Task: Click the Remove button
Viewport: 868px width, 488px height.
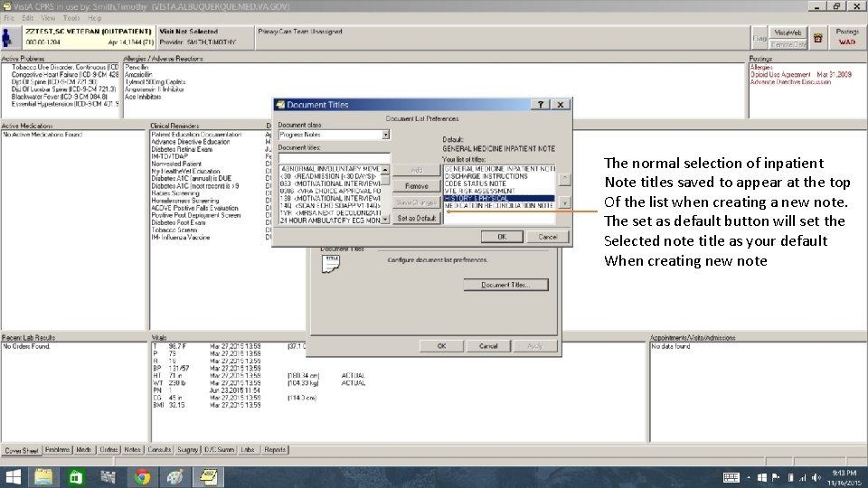Action: (416, 186)
